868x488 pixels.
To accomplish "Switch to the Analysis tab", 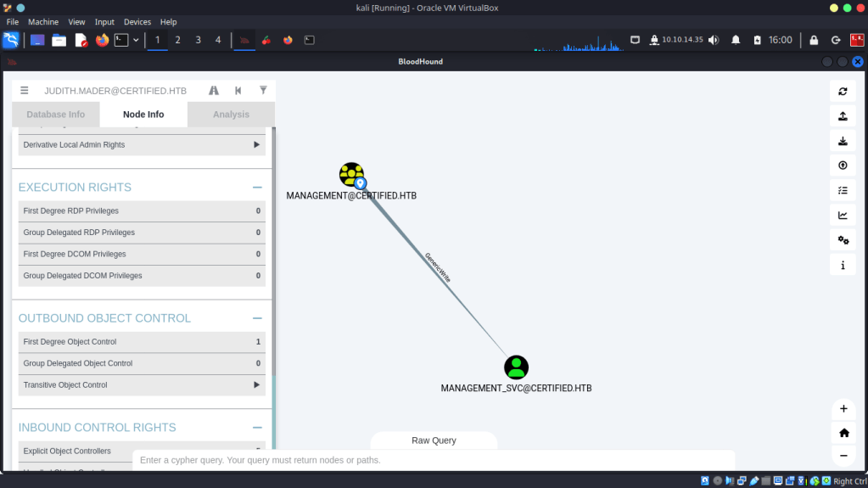I will point(231,115).
